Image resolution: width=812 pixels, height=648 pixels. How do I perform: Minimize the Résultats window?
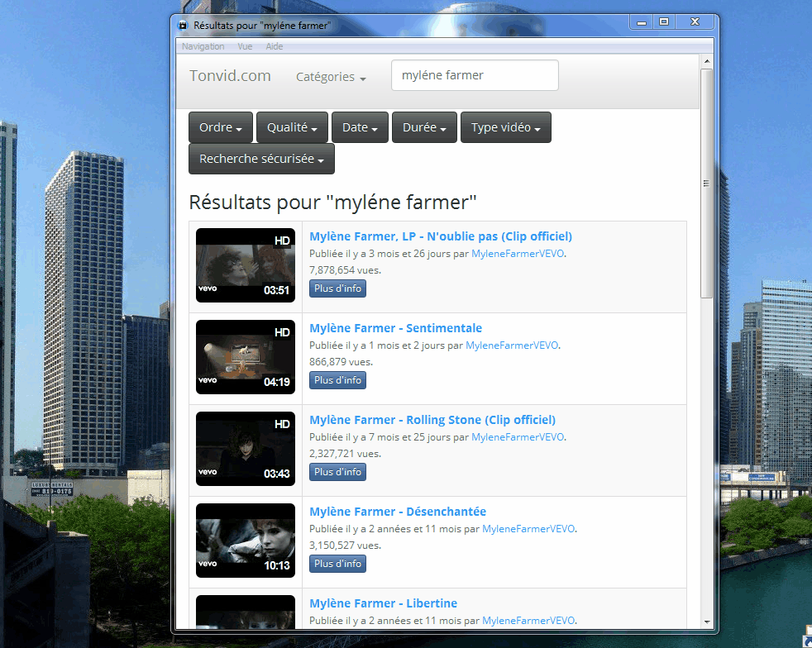642,22
